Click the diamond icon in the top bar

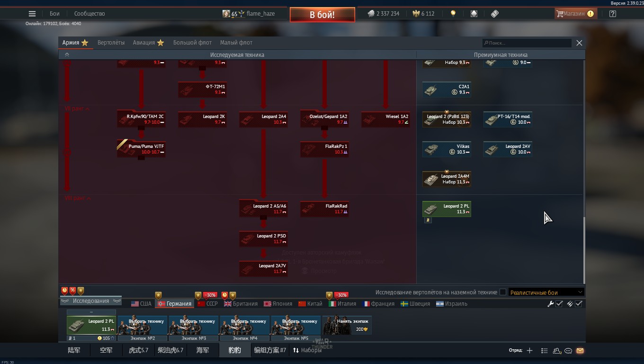click(474, 14)
